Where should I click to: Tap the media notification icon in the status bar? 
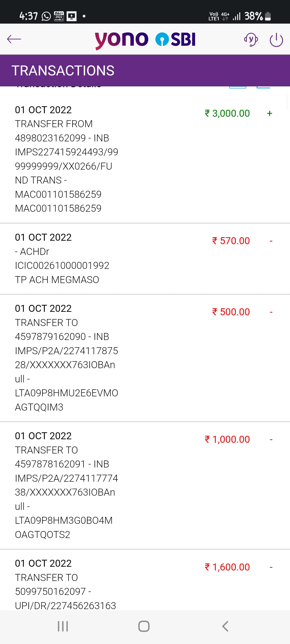(72, 16)
